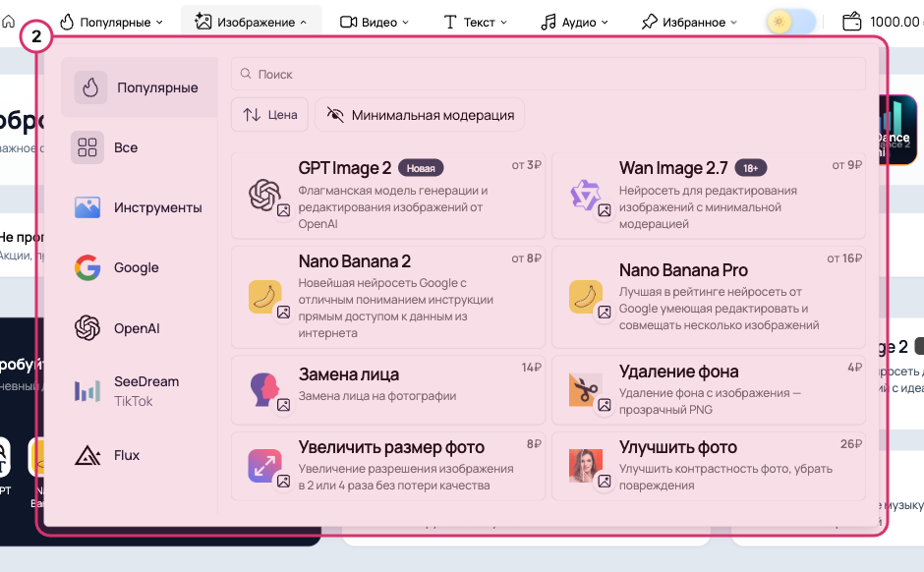Click the face-swap icon on Замена лица
This screenshot has height=572, width=924.
[264, 389]
